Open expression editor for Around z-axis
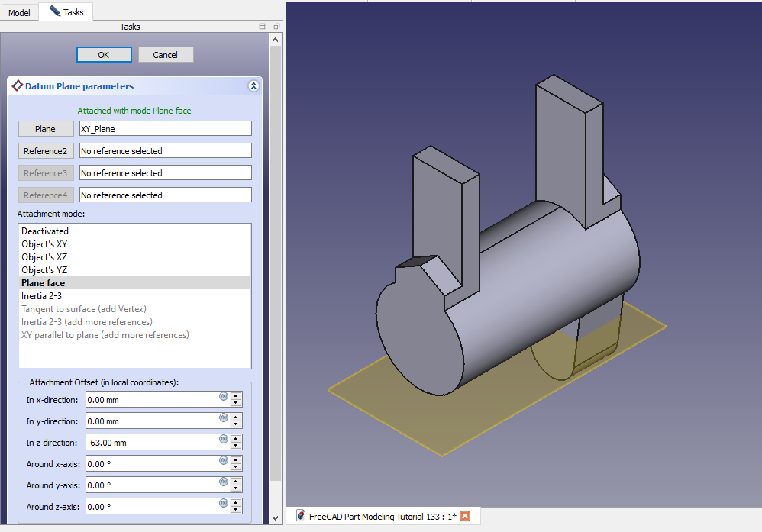This screenshot has width=762, height=532. click(x=224, y=503)
